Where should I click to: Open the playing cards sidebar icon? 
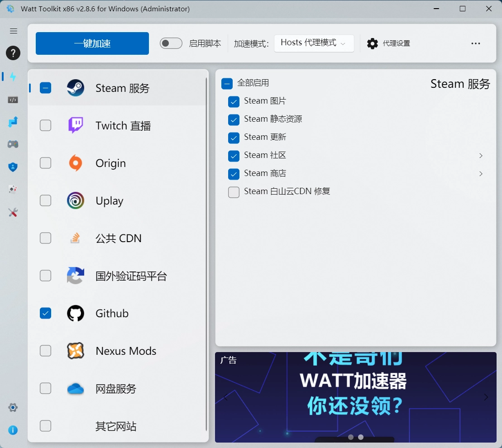pos(13,190)
